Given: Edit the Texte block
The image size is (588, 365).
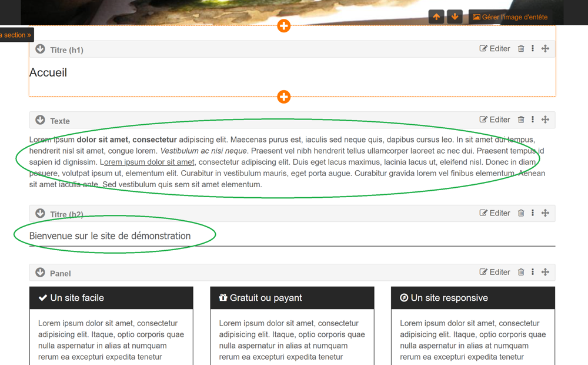Looking at the screenshot, I should click(x=495, y=120).
